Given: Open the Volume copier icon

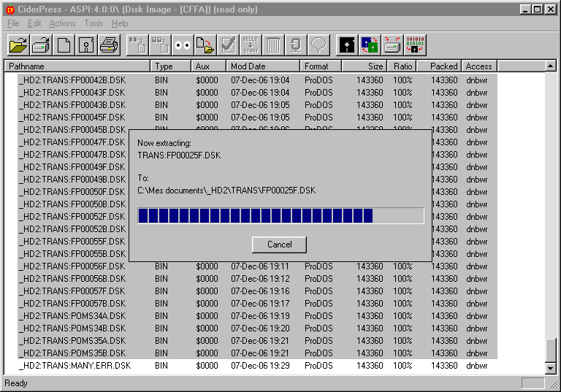Looking at the screenshot, I should coord(392,45).
